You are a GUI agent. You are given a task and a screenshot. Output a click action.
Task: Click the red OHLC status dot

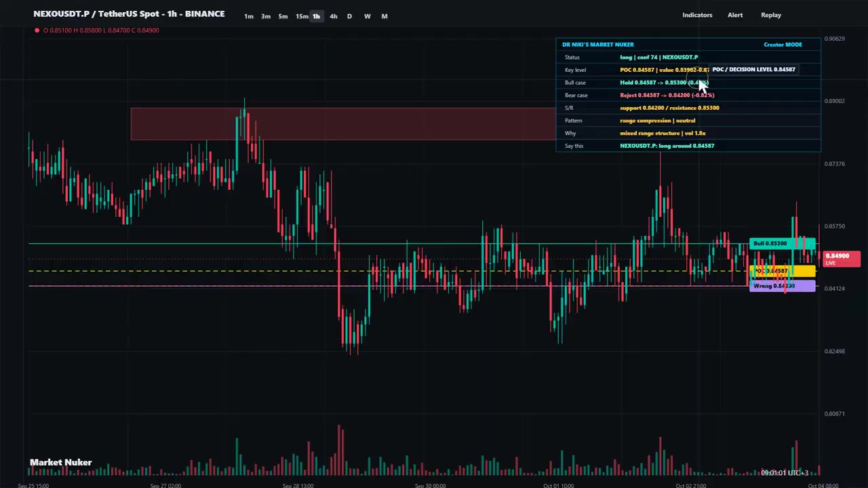37,30
